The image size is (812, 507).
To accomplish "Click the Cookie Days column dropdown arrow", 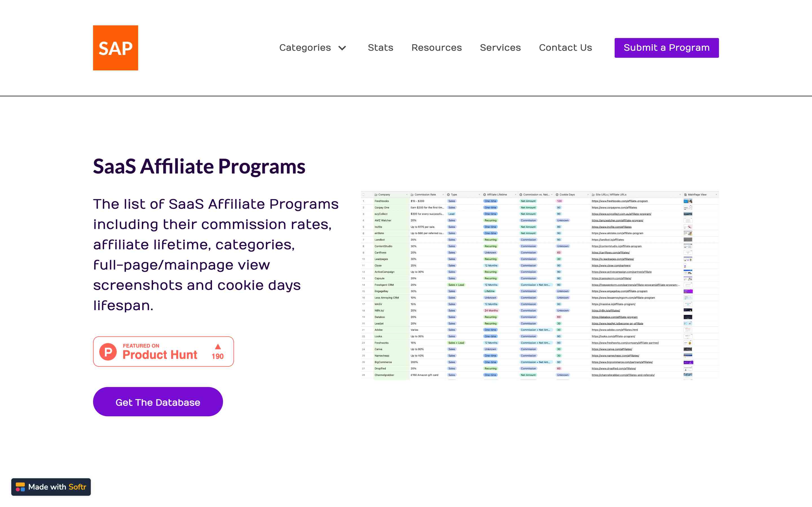I will click(x=588, y=194).
